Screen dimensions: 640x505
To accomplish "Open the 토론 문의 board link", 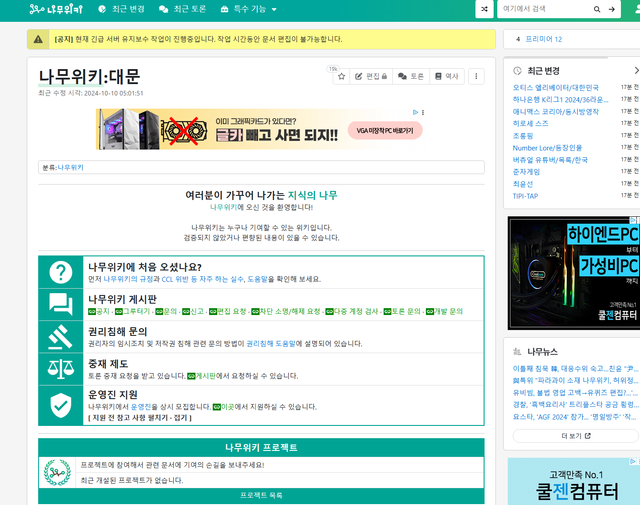I will 402,311.
